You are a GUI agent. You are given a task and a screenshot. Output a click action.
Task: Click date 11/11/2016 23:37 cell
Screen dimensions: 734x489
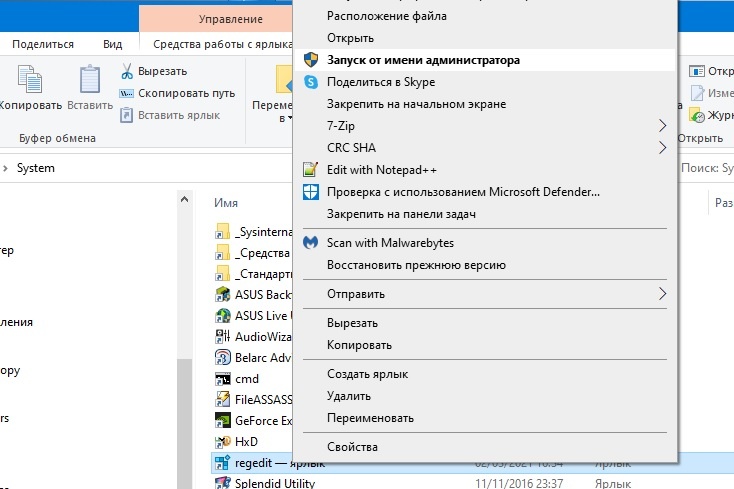[x=519, y=483]
